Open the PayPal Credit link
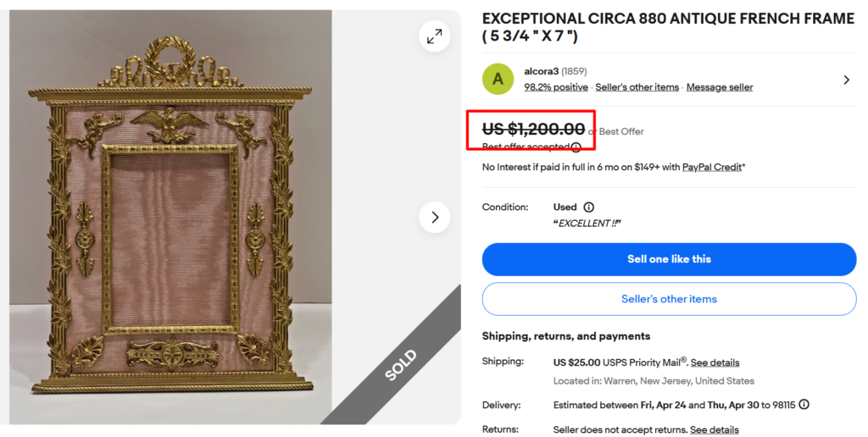The image size is (868, 437). pos(713,168)
